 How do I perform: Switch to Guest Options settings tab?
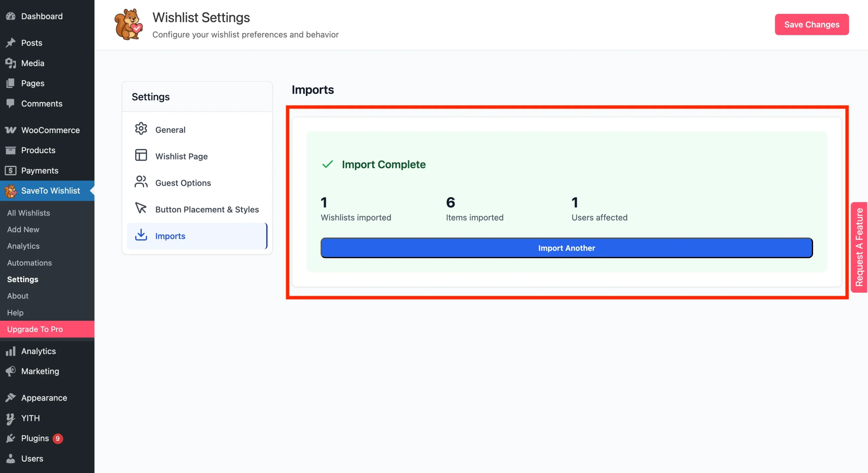pyautogui.click(x=183, y=183)
